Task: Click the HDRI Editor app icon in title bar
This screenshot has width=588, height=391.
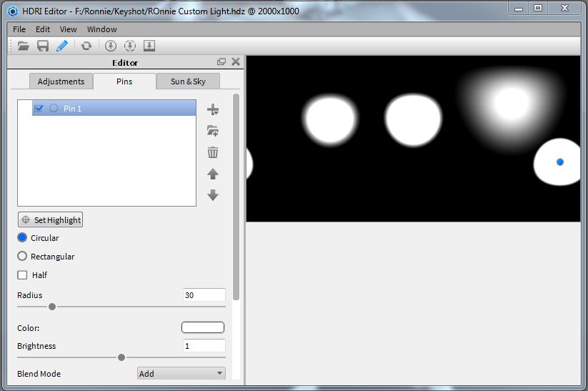Action: [x=13, y=11]
